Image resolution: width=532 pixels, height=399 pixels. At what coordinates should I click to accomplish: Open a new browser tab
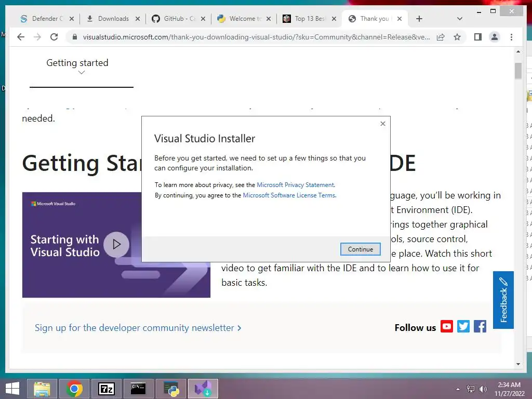[x=419, y=19]
